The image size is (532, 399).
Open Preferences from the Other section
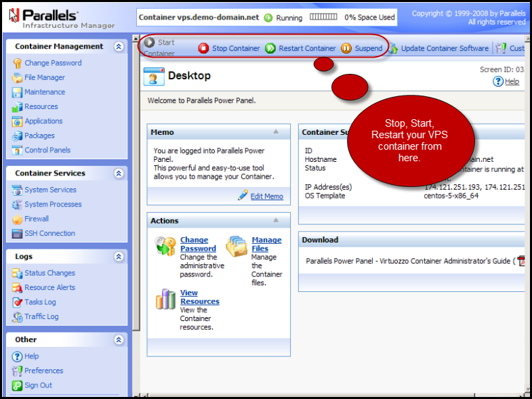44,371
